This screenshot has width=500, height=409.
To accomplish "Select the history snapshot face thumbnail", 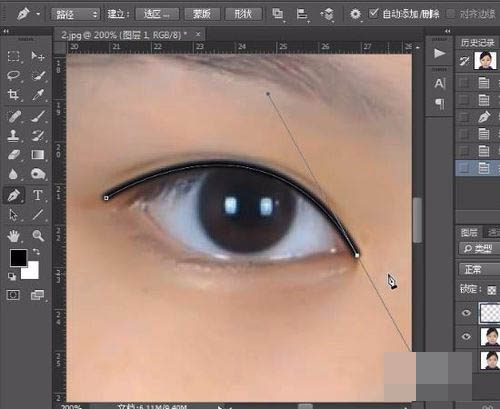I will (485, 61).
